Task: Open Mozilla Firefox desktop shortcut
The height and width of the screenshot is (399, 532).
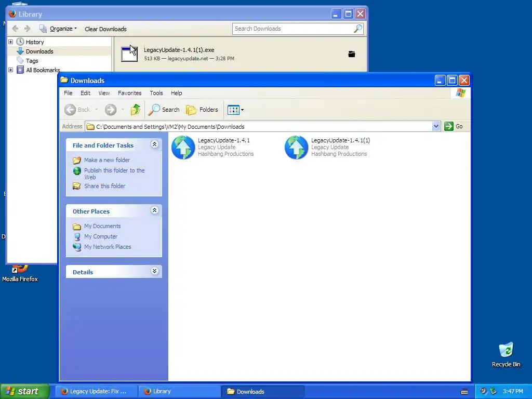Action: click(20, 274)
